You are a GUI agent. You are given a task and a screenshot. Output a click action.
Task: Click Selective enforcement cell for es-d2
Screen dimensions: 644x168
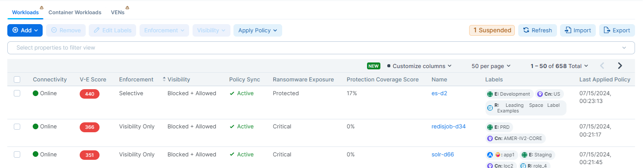coord(131,93)
